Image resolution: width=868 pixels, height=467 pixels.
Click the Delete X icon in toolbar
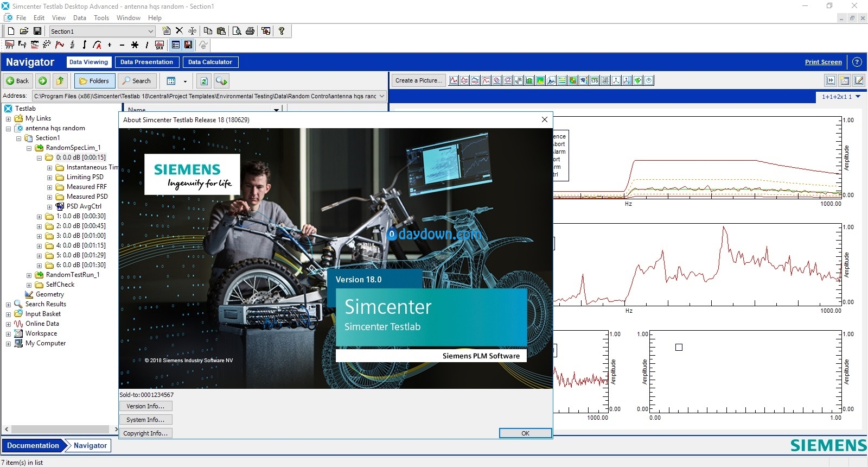(179, 31)
